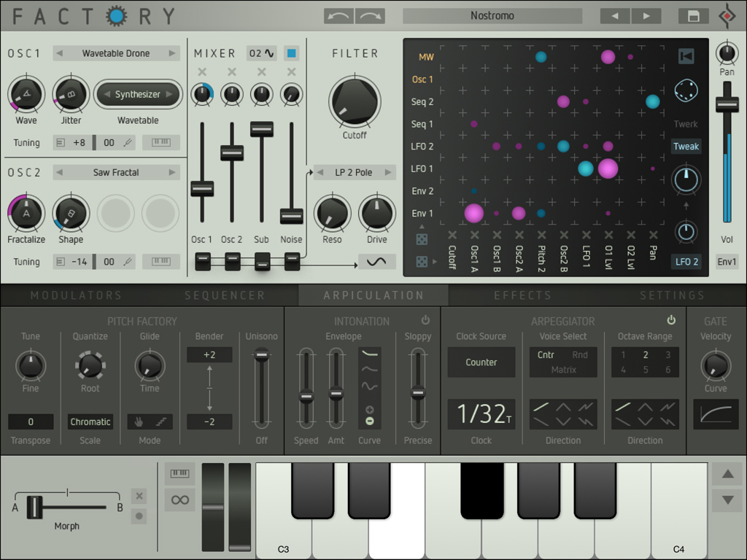The width and height of the screenshot is (747, 560).
Task: Open the Counter clock source selector
Action: (x=481, y=362)
